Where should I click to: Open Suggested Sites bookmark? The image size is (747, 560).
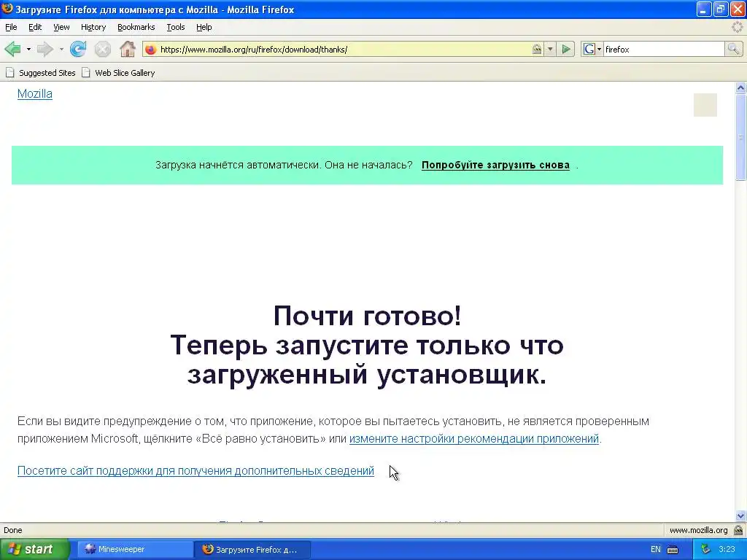[x=41, y=73]
